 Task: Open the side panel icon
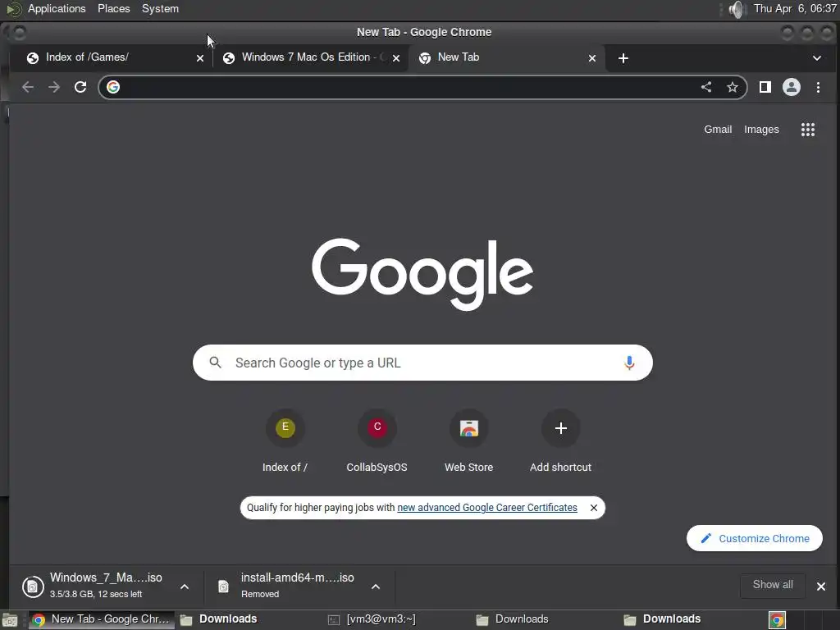(x=765, y=87)
